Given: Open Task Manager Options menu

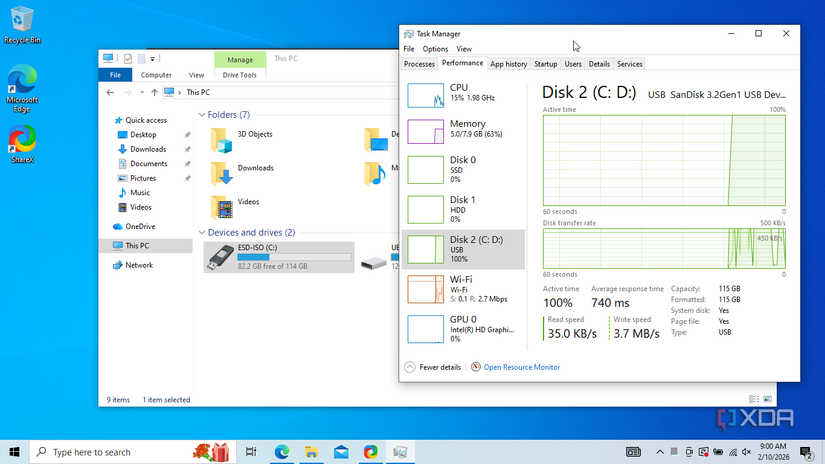Looking at the screenshot, I should pos(435,49).
